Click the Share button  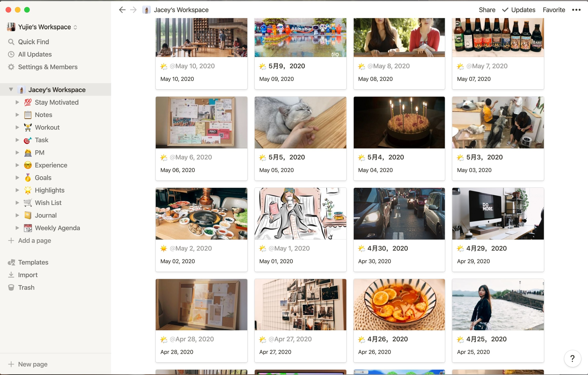[x=487, y=10]
